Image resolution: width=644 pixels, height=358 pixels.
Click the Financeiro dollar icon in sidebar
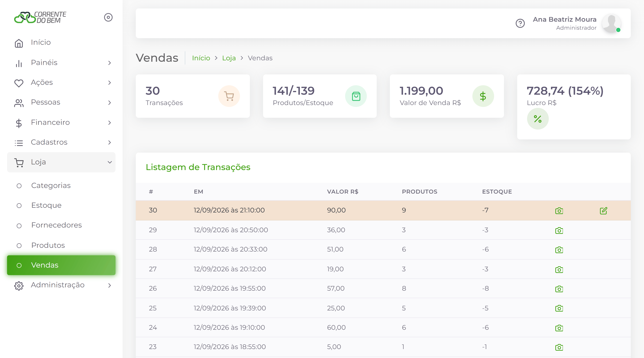[19, 123]
